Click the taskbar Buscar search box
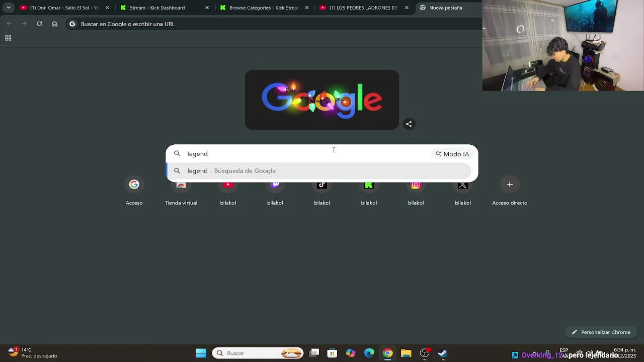This screenshot has height=362, width=644. [x=258, y=353]
